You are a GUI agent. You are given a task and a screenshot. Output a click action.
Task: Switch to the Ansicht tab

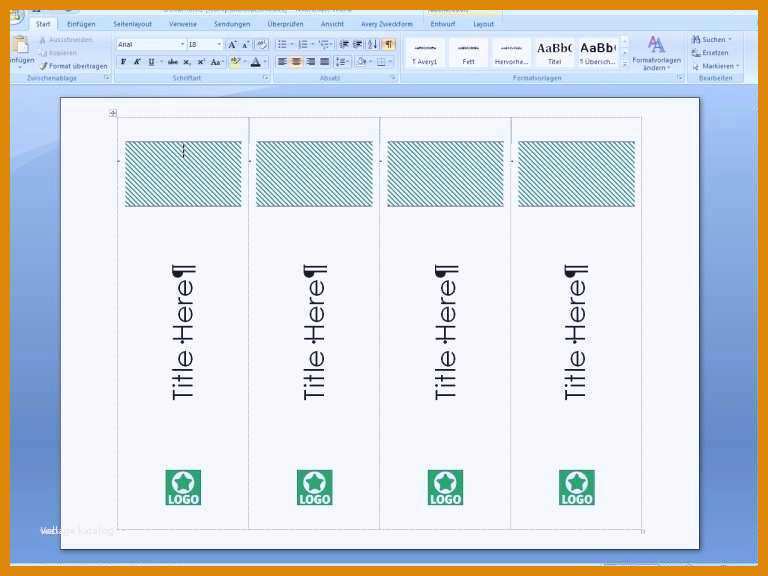click(332, 24)
